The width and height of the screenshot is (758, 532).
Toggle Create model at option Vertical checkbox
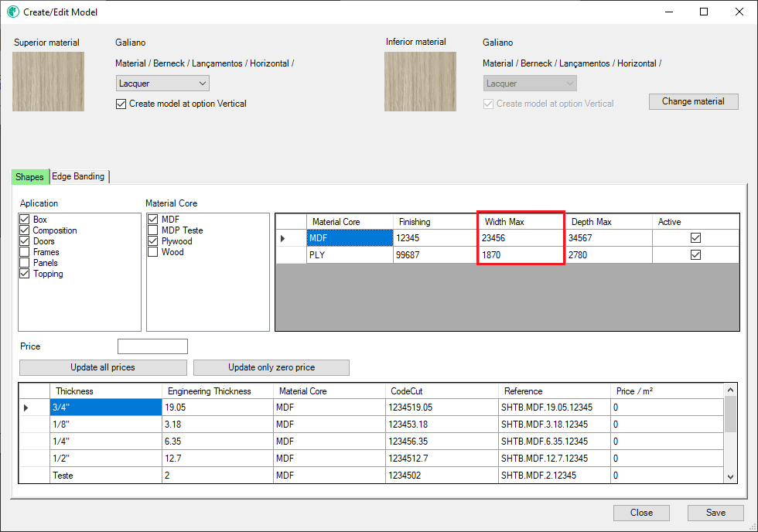click(121, 104)
